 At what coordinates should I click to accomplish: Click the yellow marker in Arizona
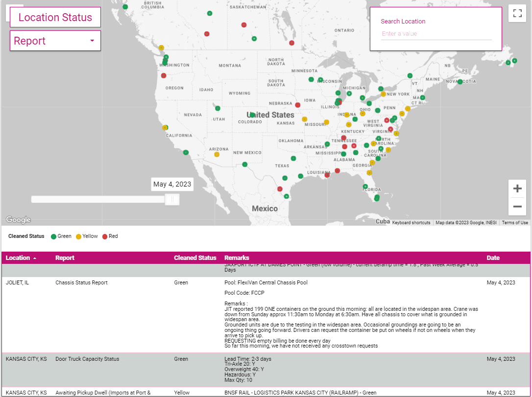[x=217, y=155]
